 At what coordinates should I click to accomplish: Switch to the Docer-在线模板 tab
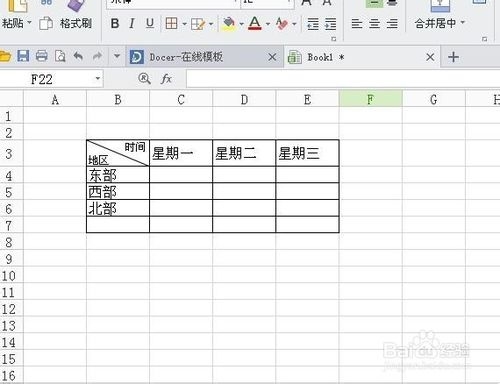[x=186, y=57]
